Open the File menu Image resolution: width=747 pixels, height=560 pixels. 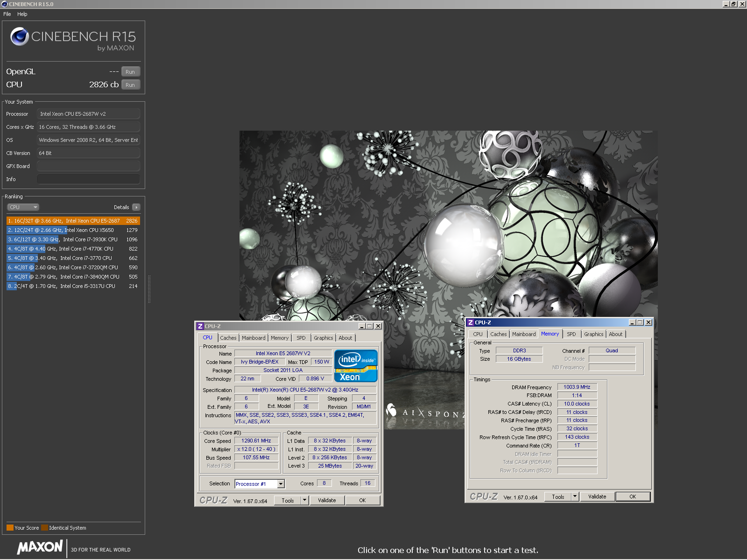pos(7,14)
